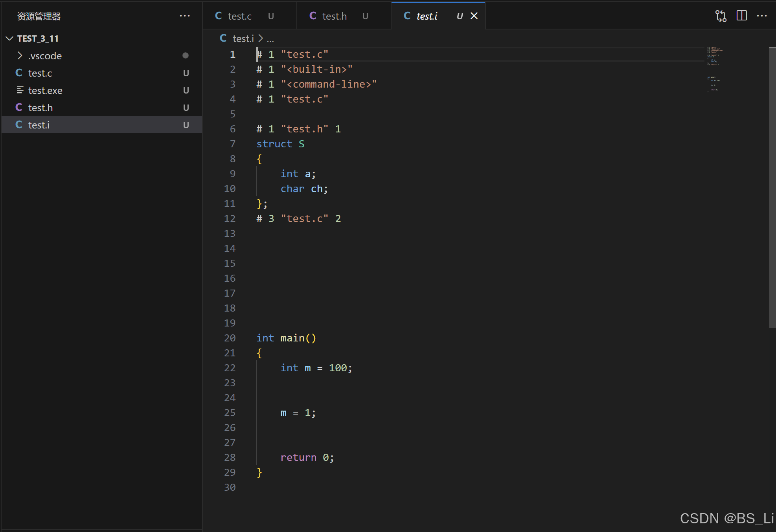Click the C file icon beside test.c in explorer

click(18, 73)
